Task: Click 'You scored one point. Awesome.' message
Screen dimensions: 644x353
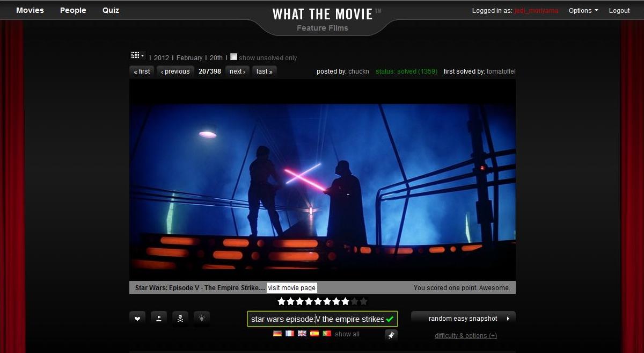Action: [x=462, y=288]
